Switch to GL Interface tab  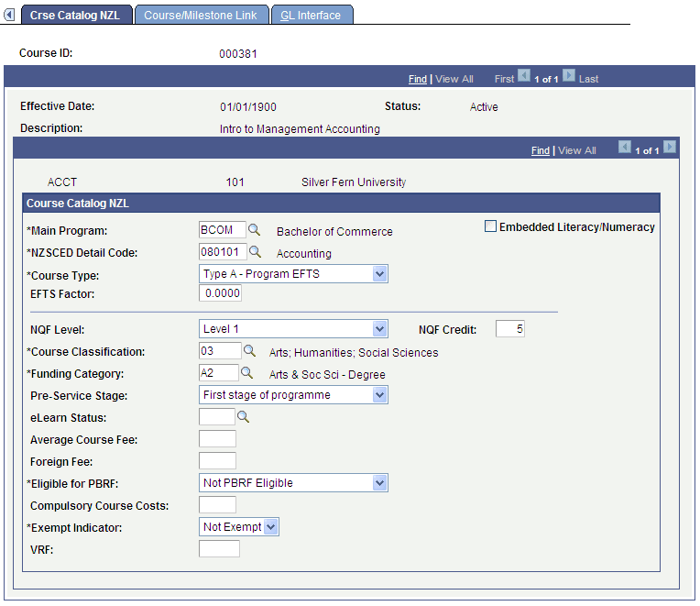point(311,16)
